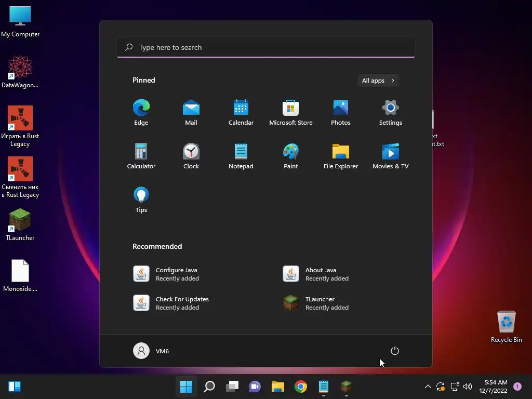
Task: Select TLauncher desktop shortcut
Action: [20, 224]
